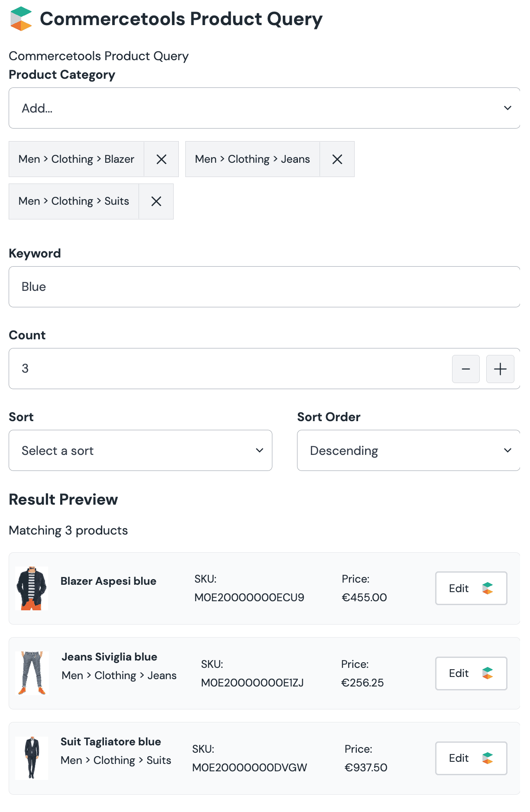Edit the Blazer Aspesi blue product
Screen dimensions: 530x812
pyautogui.click(x=471, y=588)
